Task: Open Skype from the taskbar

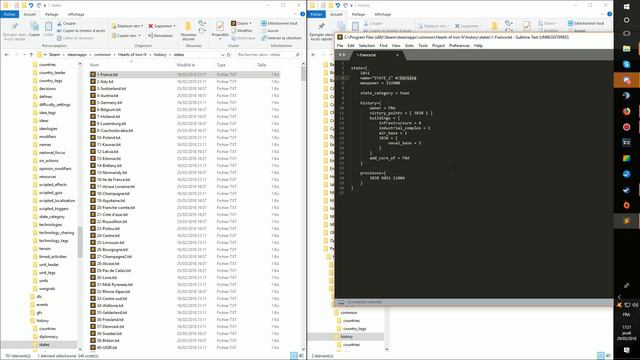Action: (627, 64)
